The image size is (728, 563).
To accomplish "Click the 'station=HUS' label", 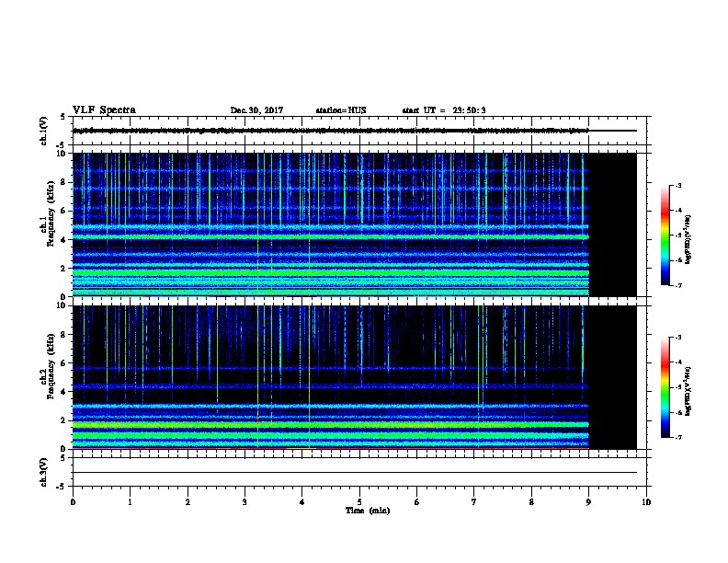I will (x=341, y=110).
